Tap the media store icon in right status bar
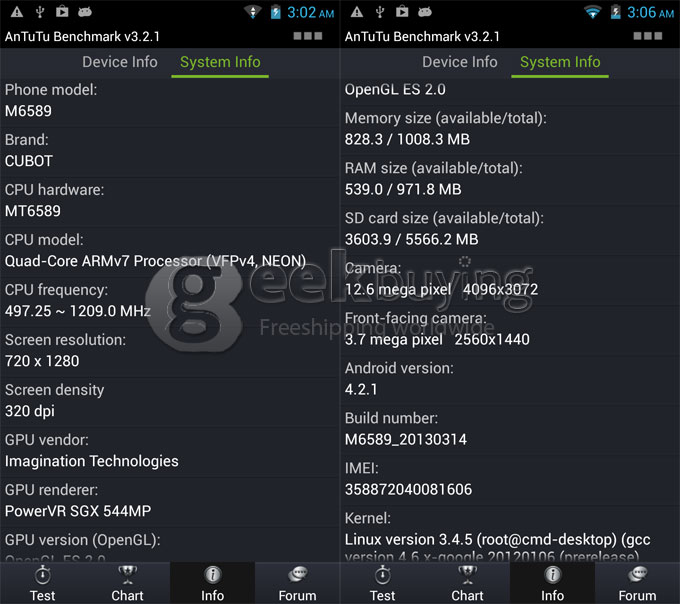The image size is (680, 604). pyautogui.click(x=402, y=12)
